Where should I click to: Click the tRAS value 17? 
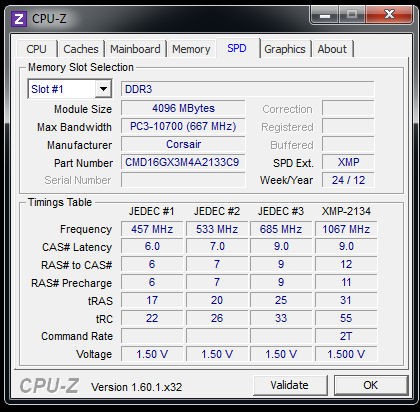tap(152, 300)
